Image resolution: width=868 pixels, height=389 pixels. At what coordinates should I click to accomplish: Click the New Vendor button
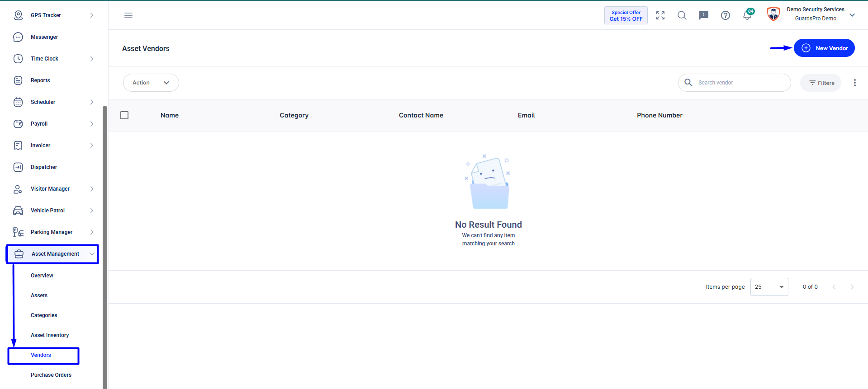[824, 48]
